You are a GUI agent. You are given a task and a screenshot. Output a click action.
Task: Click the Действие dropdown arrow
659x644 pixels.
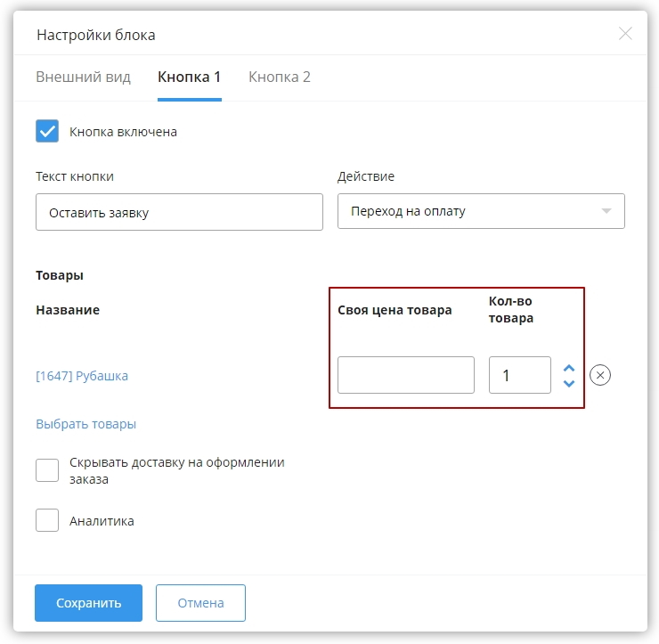pos(606,212)
